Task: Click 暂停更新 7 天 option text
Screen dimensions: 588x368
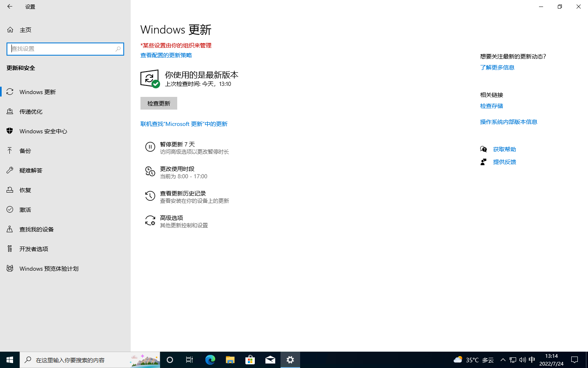Action: [x=178, y=144]
